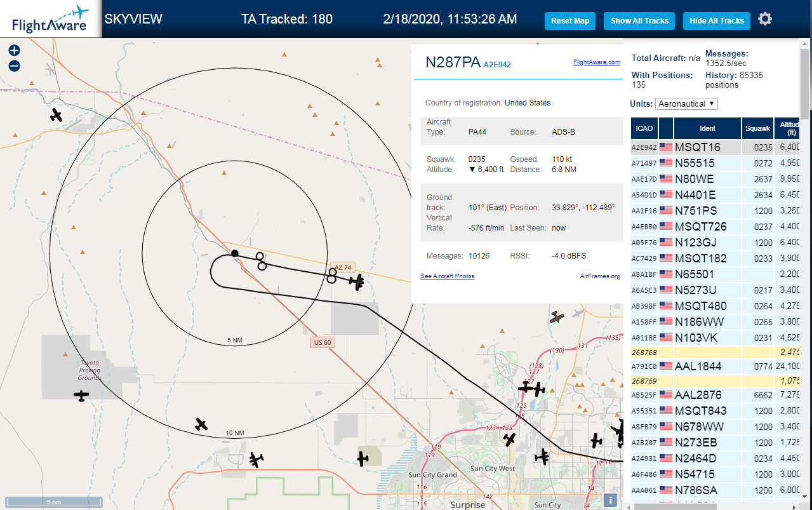The width and height of the screenshot is (812, 510).
Task: Click the gray aircraft icon east of the info panel
Action: (x=557, y=317)
